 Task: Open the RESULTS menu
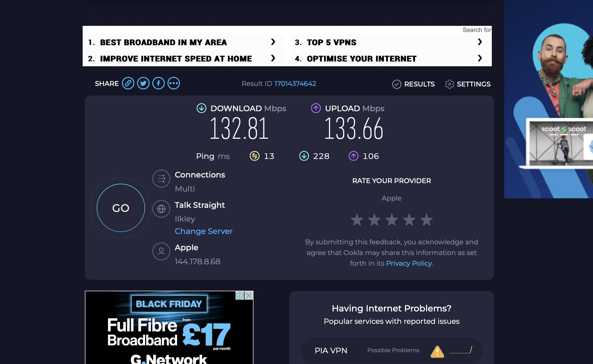pos(413,84)
